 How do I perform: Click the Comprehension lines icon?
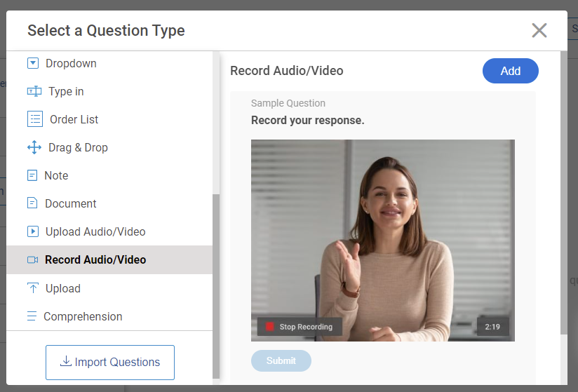tap(32, 316)
